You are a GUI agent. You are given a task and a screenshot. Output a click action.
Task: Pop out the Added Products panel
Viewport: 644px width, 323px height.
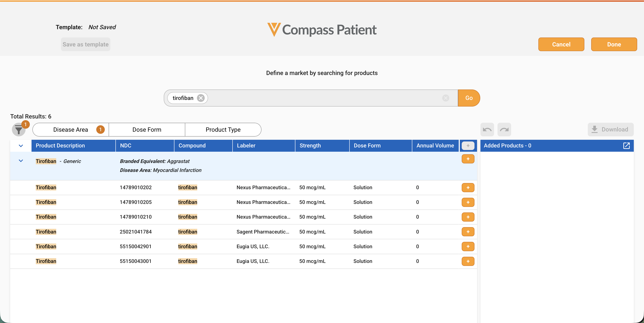tap(627, 146)
